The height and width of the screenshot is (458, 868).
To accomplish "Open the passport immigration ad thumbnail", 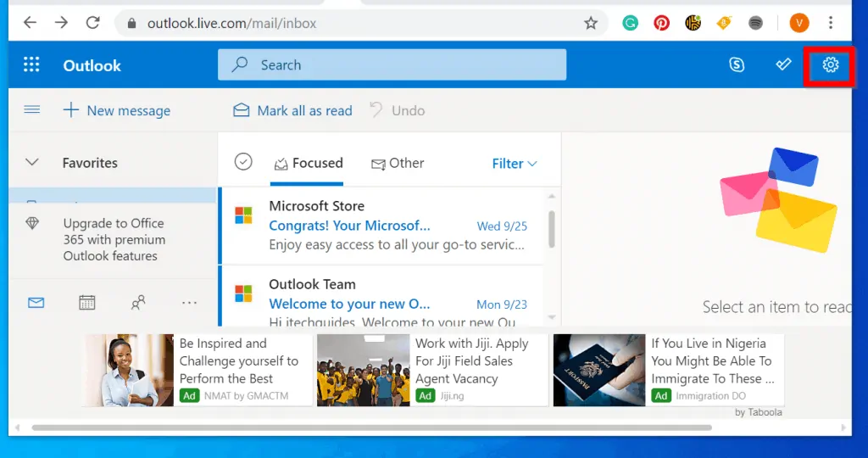I will point(599,370).
